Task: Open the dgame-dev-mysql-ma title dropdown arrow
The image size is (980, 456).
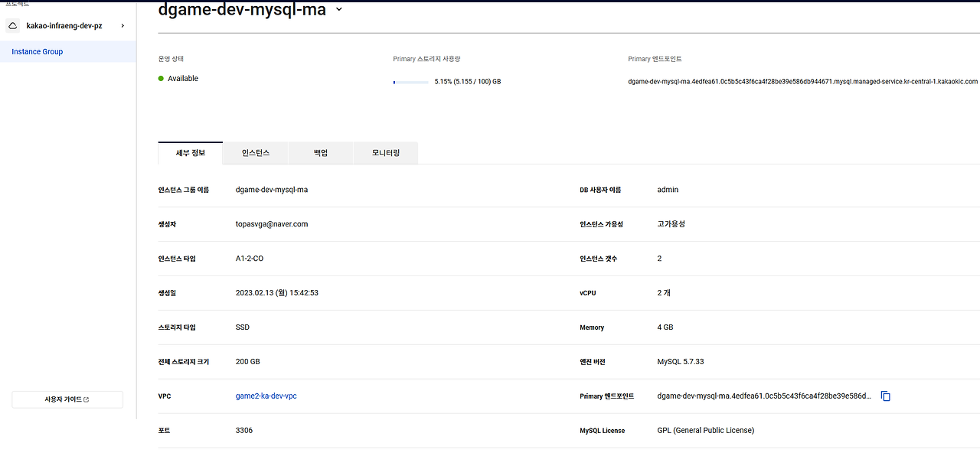Action: (339, 10)
